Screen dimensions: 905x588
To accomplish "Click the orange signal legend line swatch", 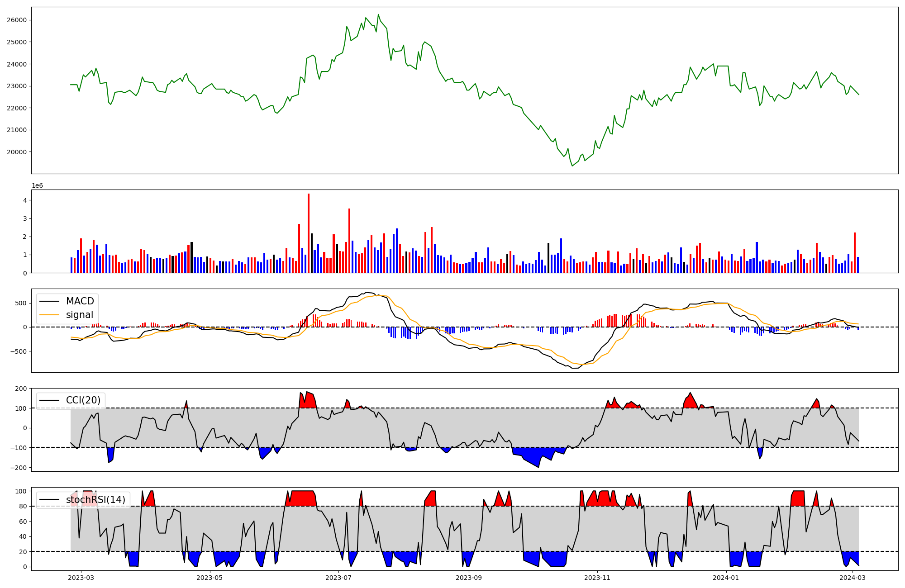I will click(x=50, y=315).
